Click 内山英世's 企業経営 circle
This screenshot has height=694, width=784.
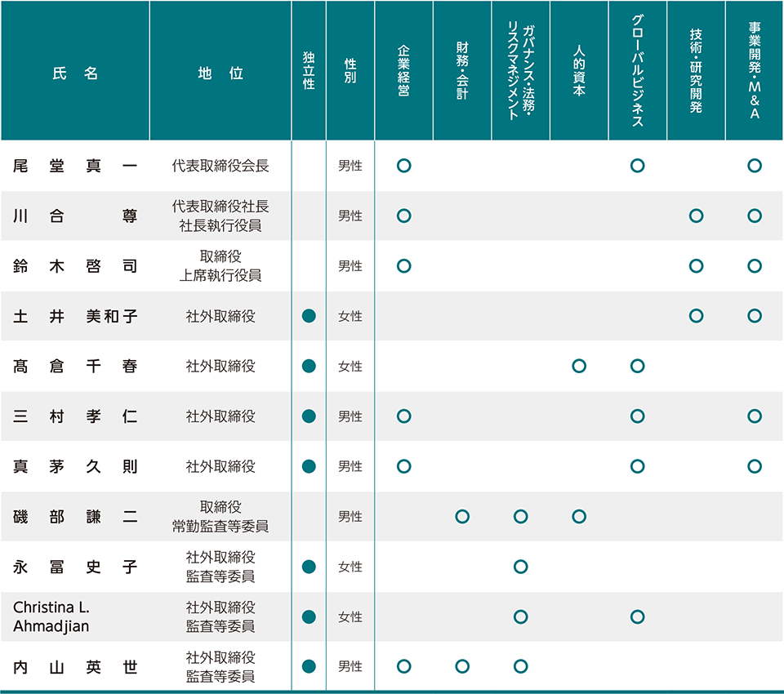click(x=404, y=666)
